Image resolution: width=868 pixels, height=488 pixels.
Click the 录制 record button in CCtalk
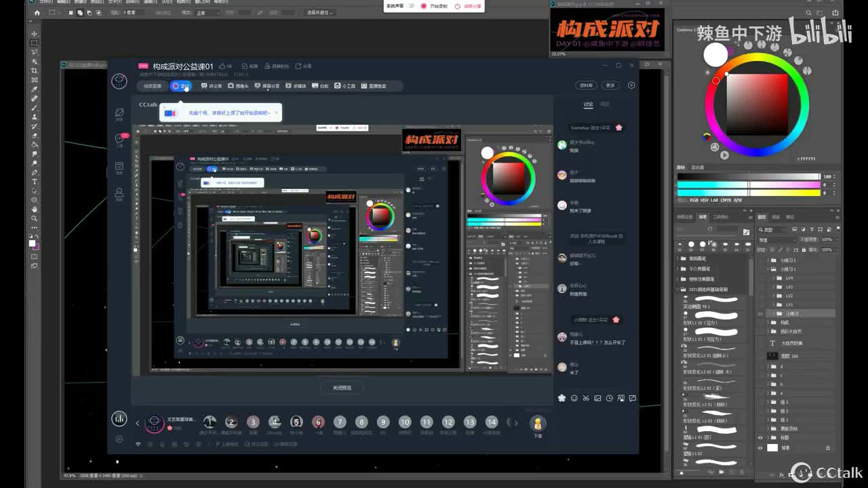click(x=181, y=86)
